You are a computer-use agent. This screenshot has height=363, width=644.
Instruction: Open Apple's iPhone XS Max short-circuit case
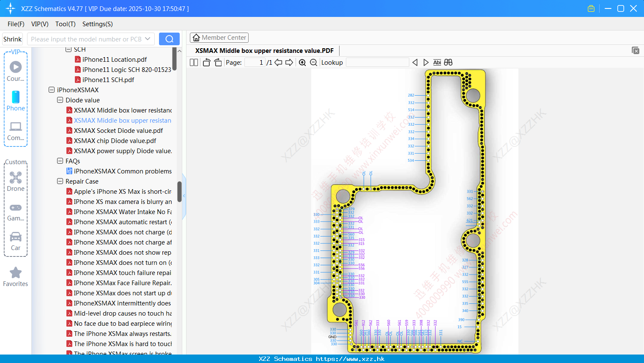(119, 192)
